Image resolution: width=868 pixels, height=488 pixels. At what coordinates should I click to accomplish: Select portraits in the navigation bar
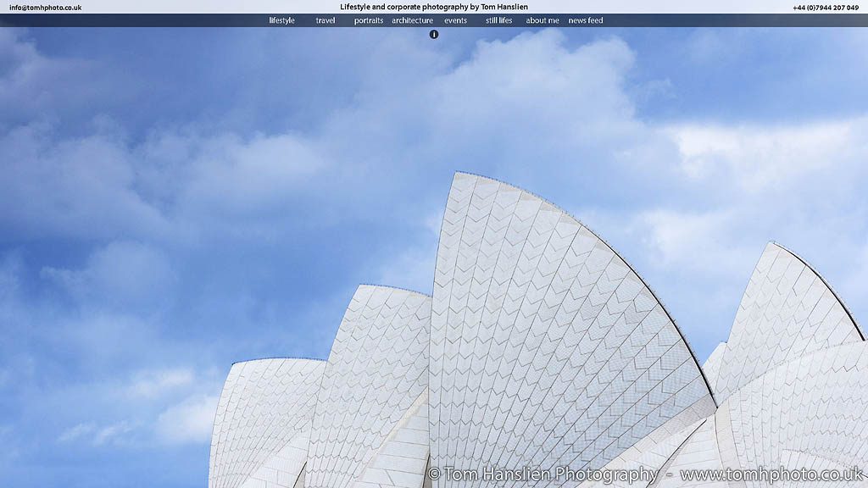click(x=369, y=20)
